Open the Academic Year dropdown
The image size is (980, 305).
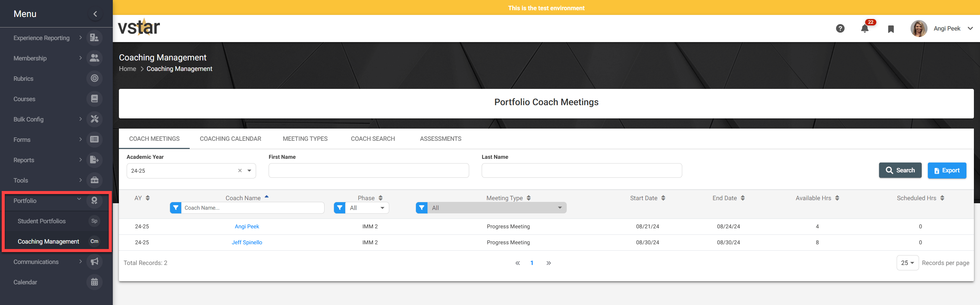pyautogui.click(x=249, y=171)
